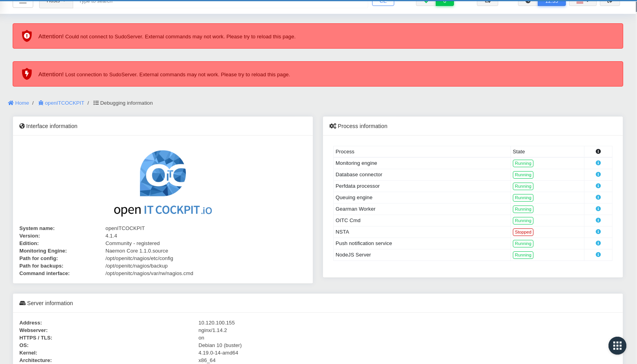Click the architecture value x86_64
The image size is (637, 364).
coord(207,360)
